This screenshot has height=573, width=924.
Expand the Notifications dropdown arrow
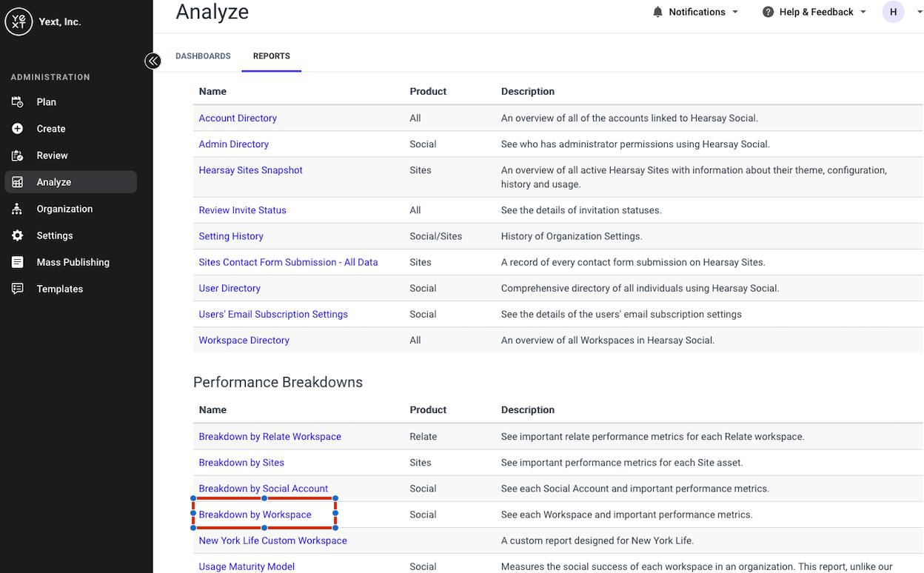coord(735,12)
